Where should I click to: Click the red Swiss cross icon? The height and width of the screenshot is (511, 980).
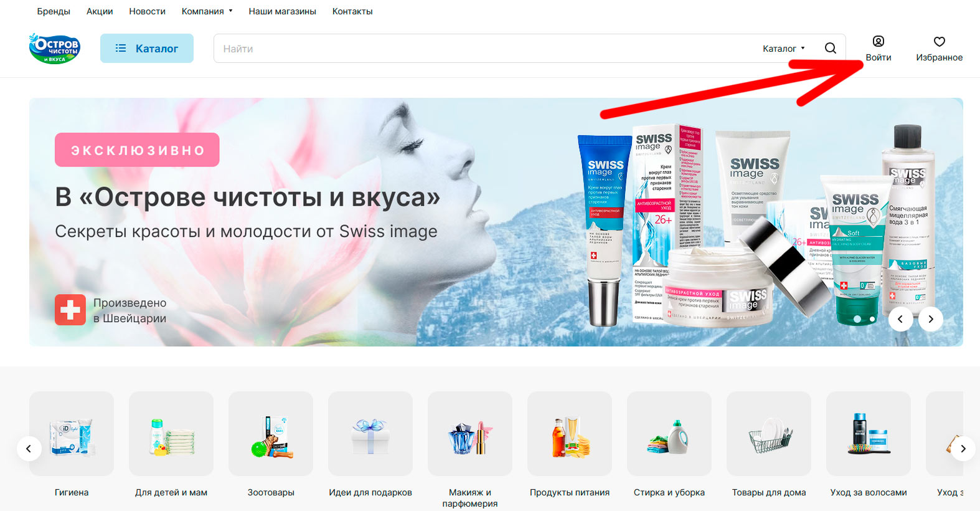pyautogui.click(x=70, y=310)
